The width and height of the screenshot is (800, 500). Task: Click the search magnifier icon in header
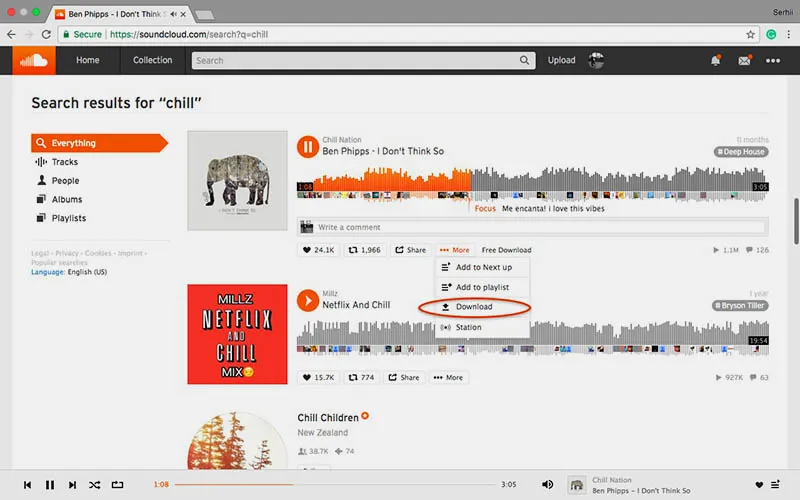click(x=524, y=60)
